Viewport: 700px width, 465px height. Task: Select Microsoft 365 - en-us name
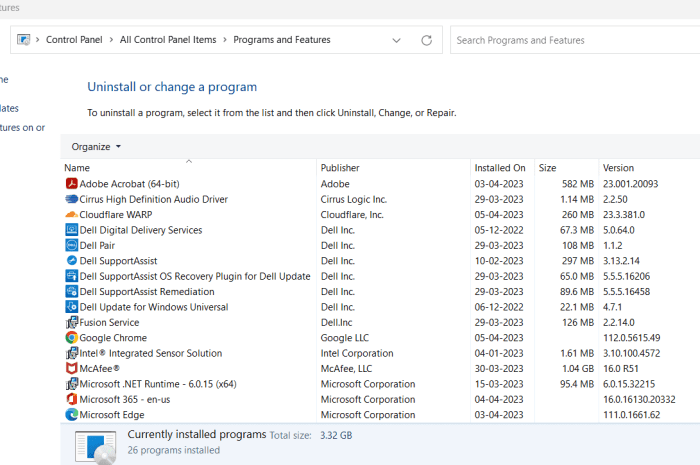coord(125,399)
